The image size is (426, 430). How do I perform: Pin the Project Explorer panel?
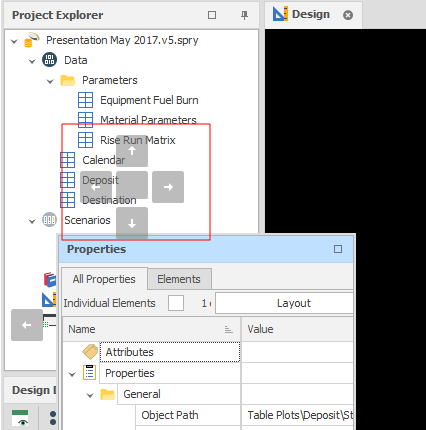244,15
